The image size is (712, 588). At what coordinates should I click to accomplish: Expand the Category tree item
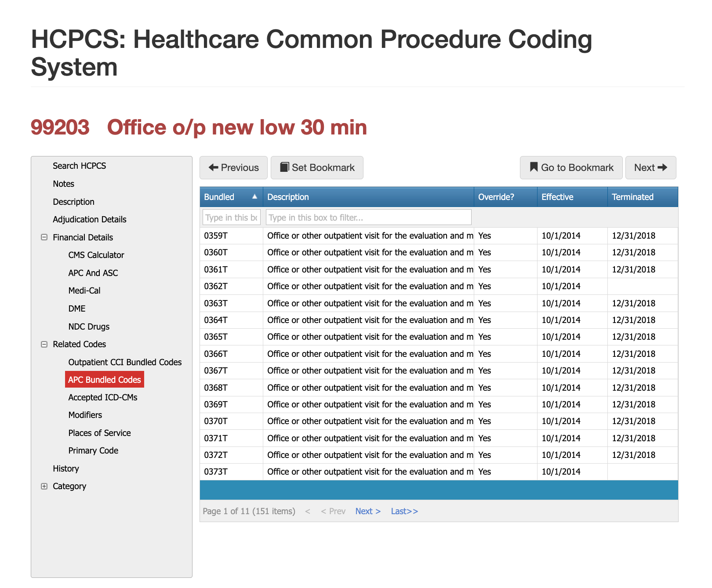click(x=69, y=486)
